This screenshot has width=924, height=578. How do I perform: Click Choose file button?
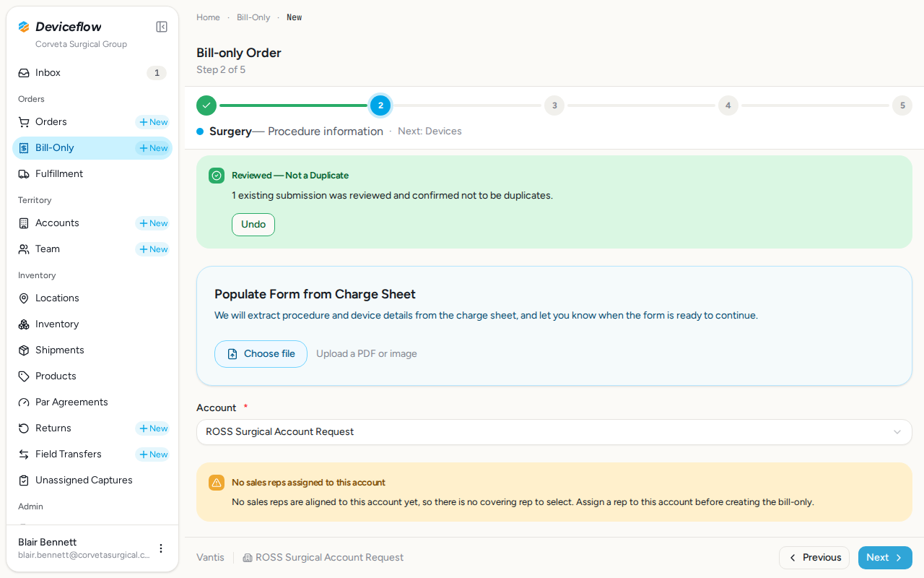tap(261, 354)
